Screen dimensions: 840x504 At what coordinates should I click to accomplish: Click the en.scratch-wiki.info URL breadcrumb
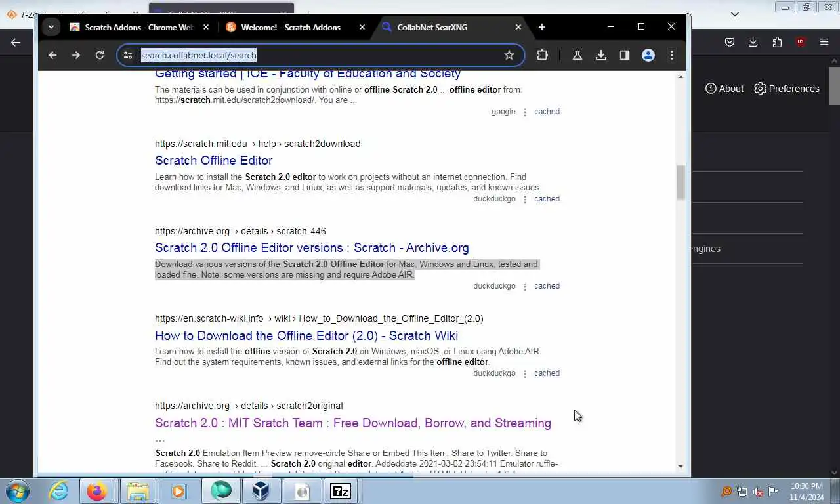(319, 318)
